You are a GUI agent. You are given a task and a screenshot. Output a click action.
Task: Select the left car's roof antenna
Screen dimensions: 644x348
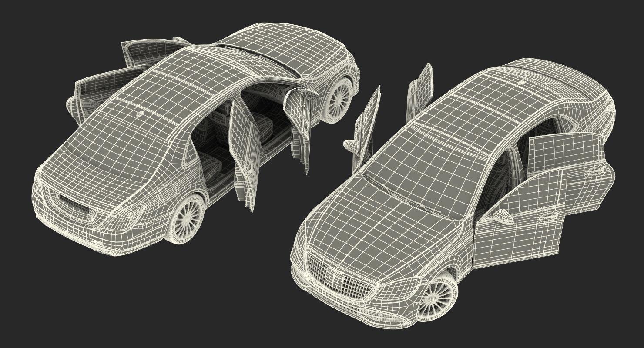coord(140,114)
